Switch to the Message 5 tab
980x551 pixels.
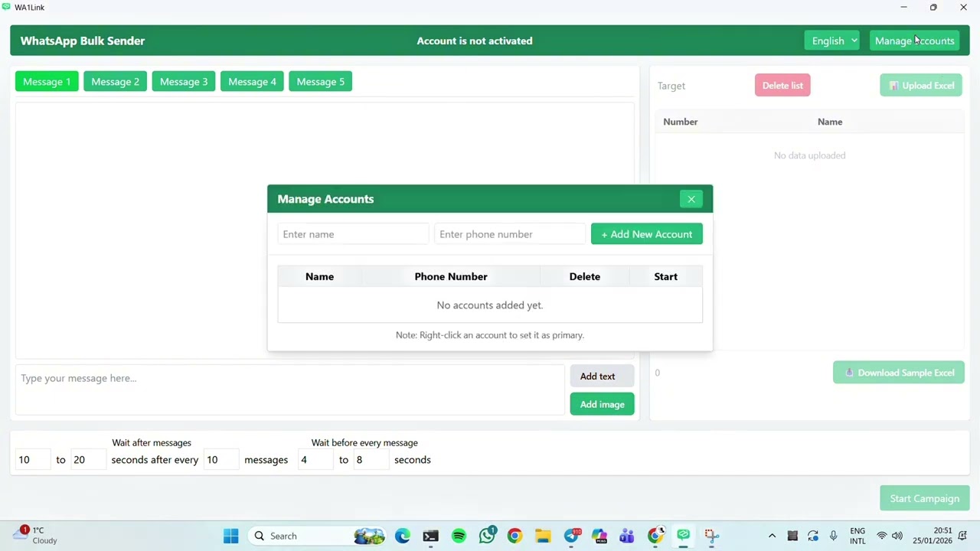(x=320, y=82)
